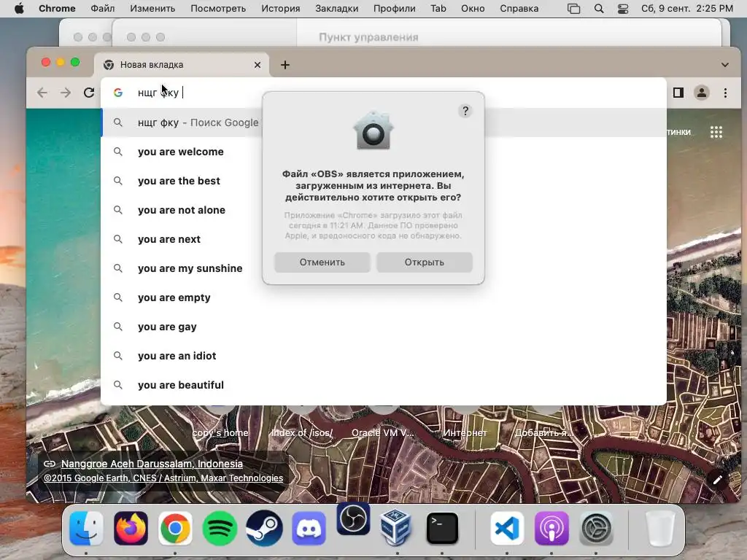Screen dimensions: 747x560
Task: Open the Закладки menu
Action: [x=337, y=9]
